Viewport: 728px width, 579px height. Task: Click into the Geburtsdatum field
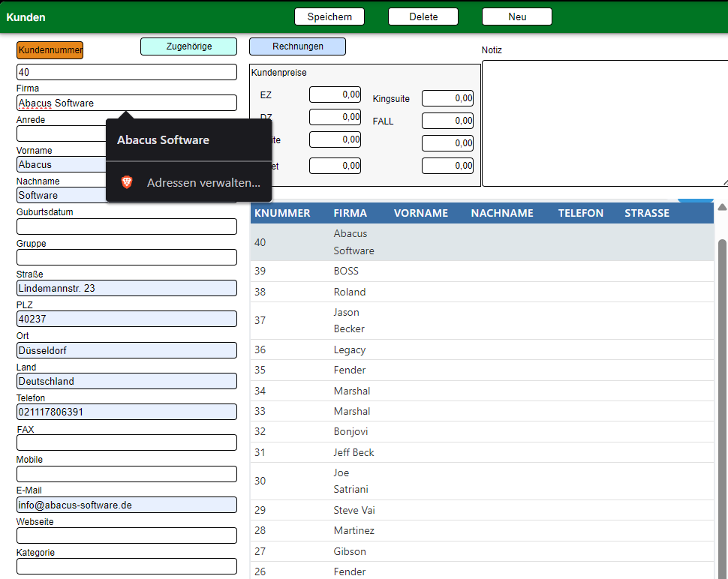click(126, 226)
